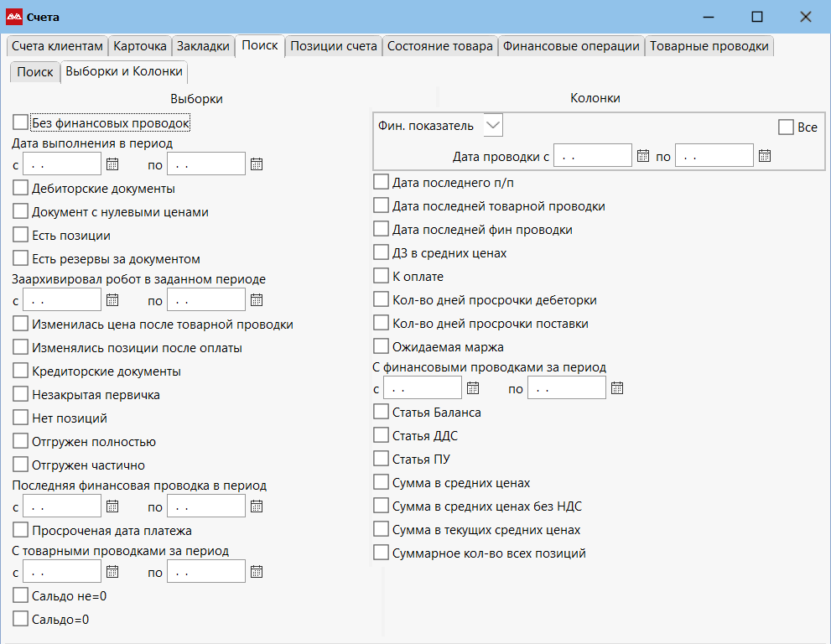Screen dimensions: 831x644
Task: Enable Есть резервы за документом
Action: 20,258
